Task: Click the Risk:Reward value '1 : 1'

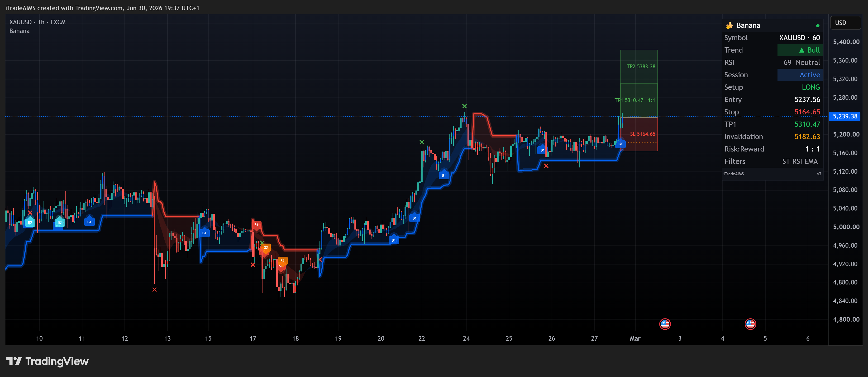Action: pyautogui.click(x=812, y=149)
